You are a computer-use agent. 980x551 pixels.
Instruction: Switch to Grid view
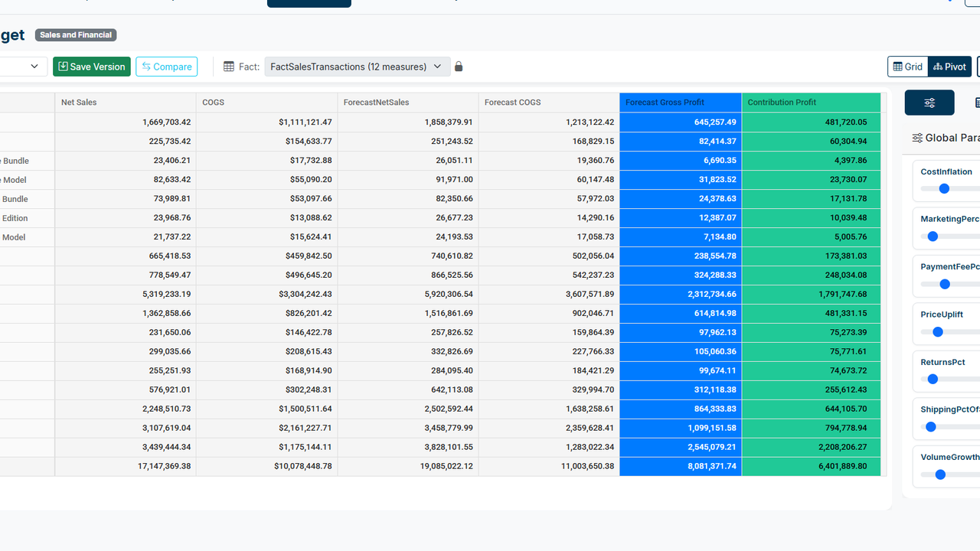(x=908, y=67)
